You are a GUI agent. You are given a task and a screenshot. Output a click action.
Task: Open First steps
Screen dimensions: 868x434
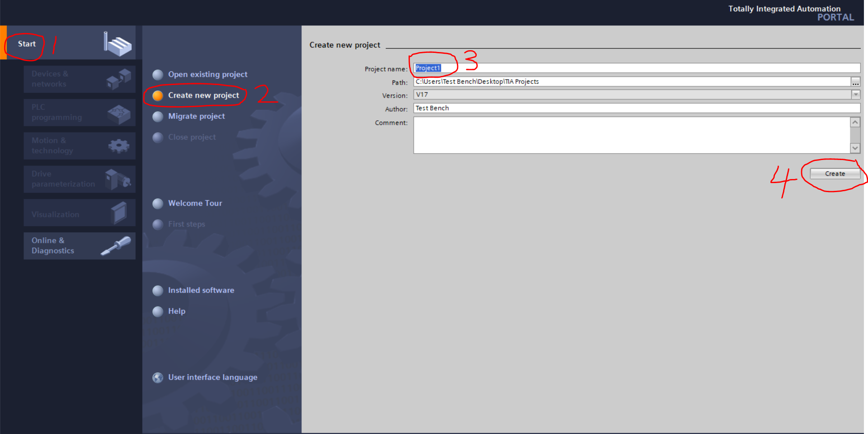187,224
